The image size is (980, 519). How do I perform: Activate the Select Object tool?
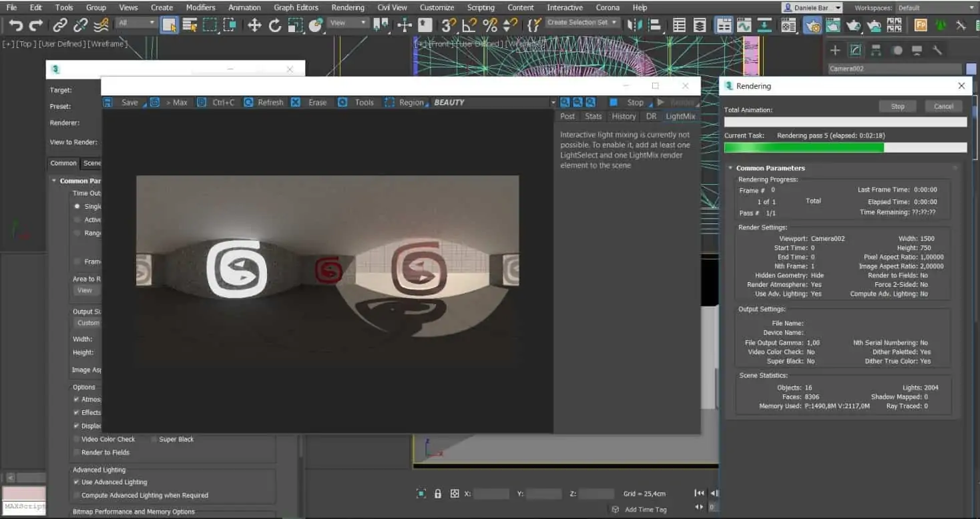(170, 25)
